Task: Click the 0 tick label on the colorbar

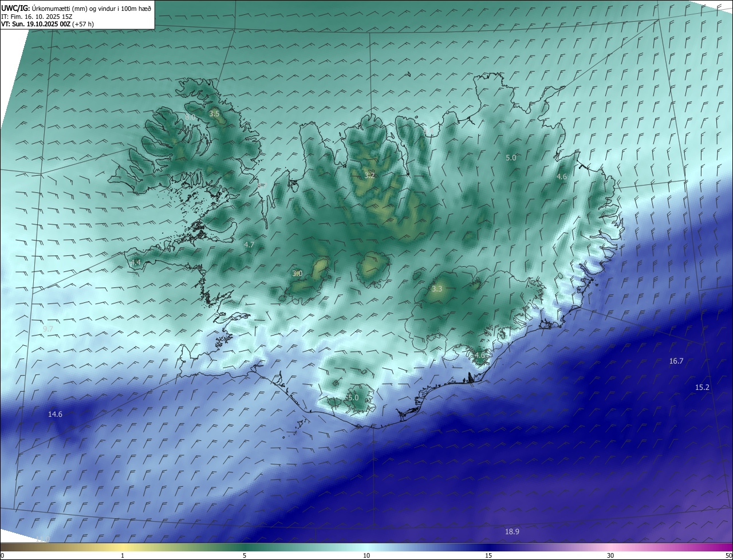Action: point(2,555)
